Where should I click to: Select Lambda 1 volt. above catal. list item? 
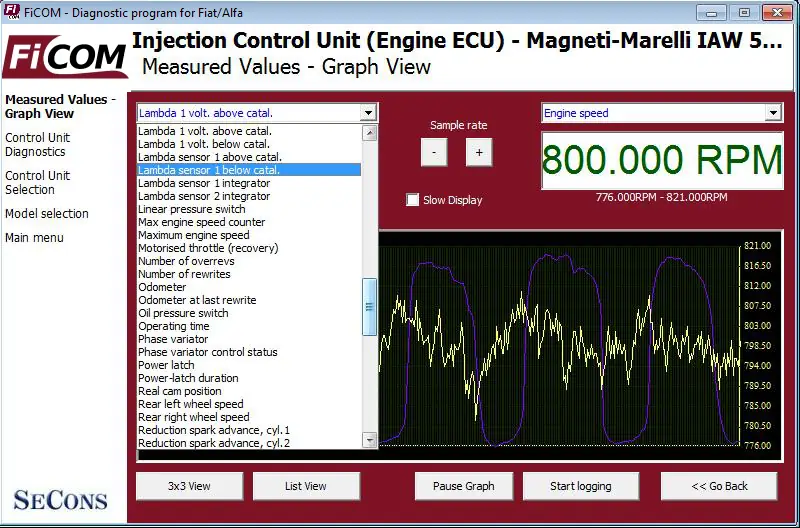click(x=249, y=131)
